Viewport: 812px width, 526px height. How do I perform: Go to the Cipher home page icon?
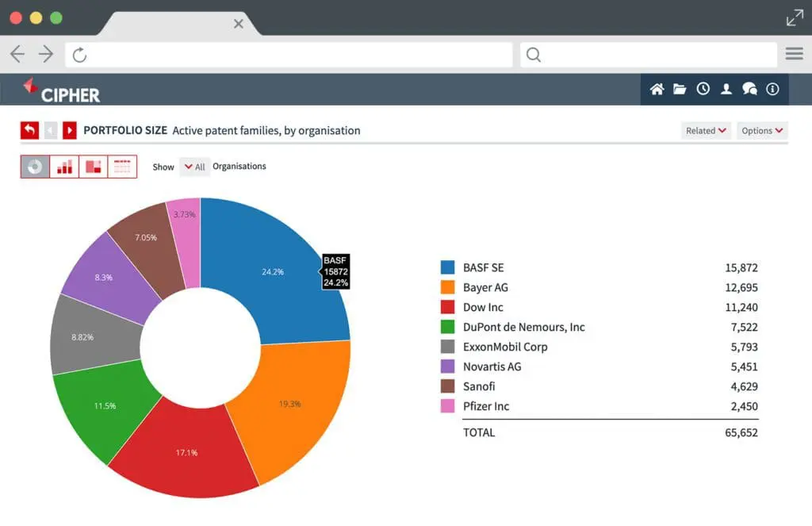tap(657, 89)
